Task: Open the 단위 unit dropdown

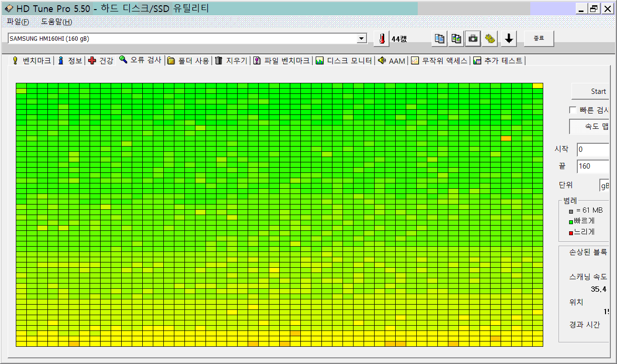Action: tap(604, 186)
